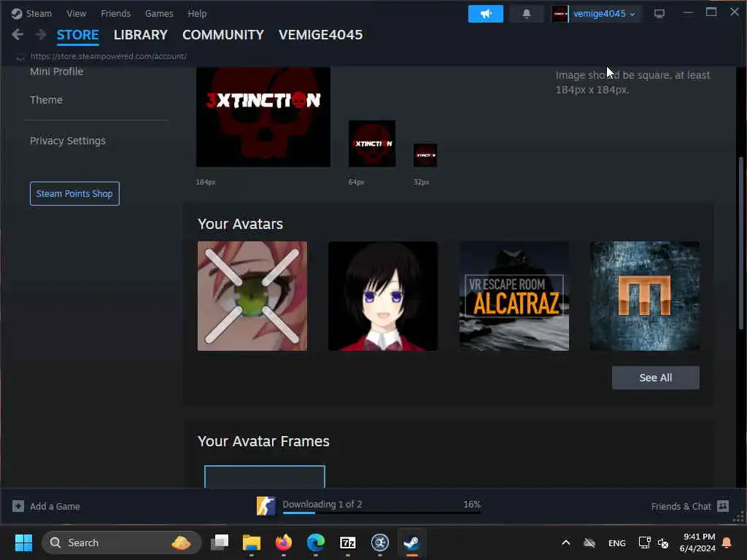
Task: Go forward with the right arrow
Action: 41,34
